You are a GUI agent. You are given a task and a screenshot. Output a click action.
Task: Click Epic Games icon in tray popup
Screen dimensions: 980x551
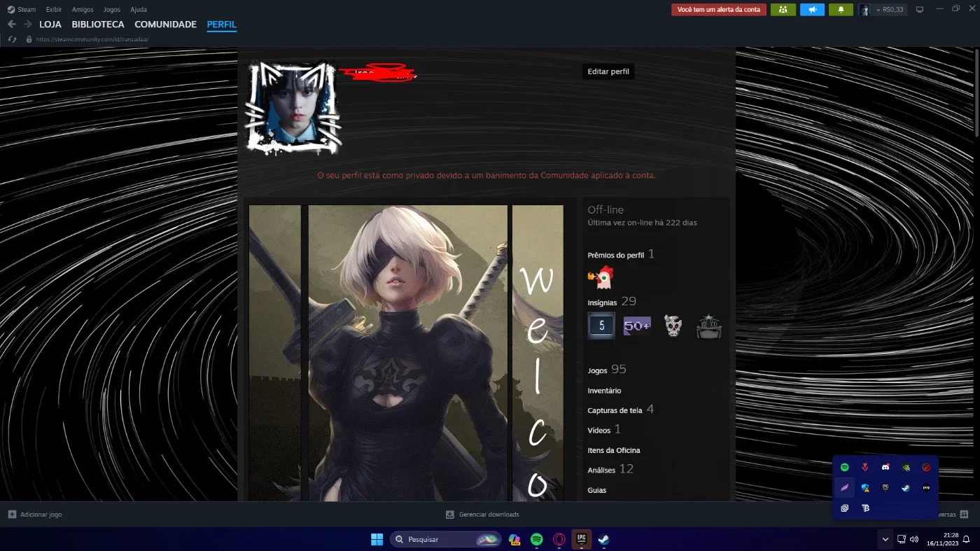(885, 487)
